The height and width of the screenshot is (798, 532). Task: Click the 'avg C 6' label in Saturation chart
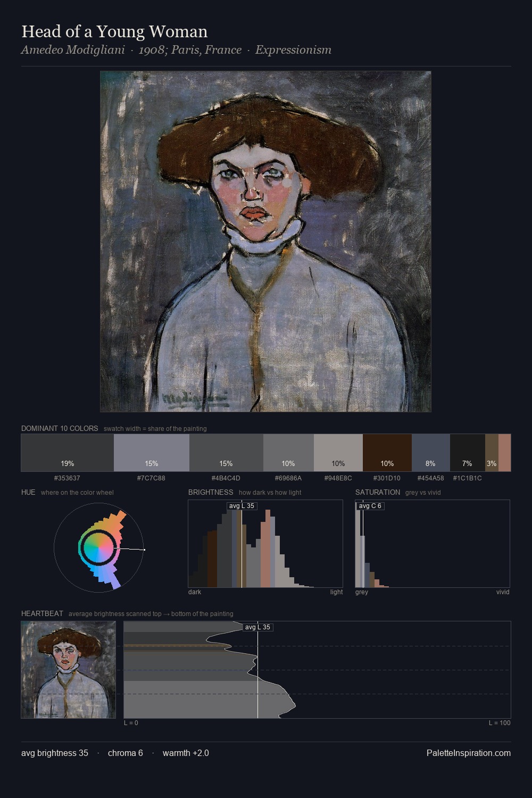pyautogui.click(x=370, y=506)
